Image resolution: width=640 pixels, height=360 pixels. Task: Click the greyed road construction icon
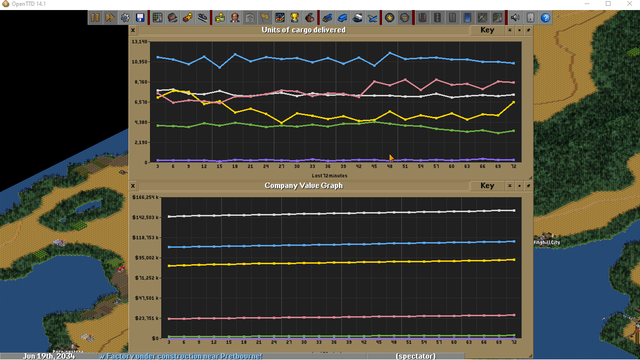pos(438,18)
